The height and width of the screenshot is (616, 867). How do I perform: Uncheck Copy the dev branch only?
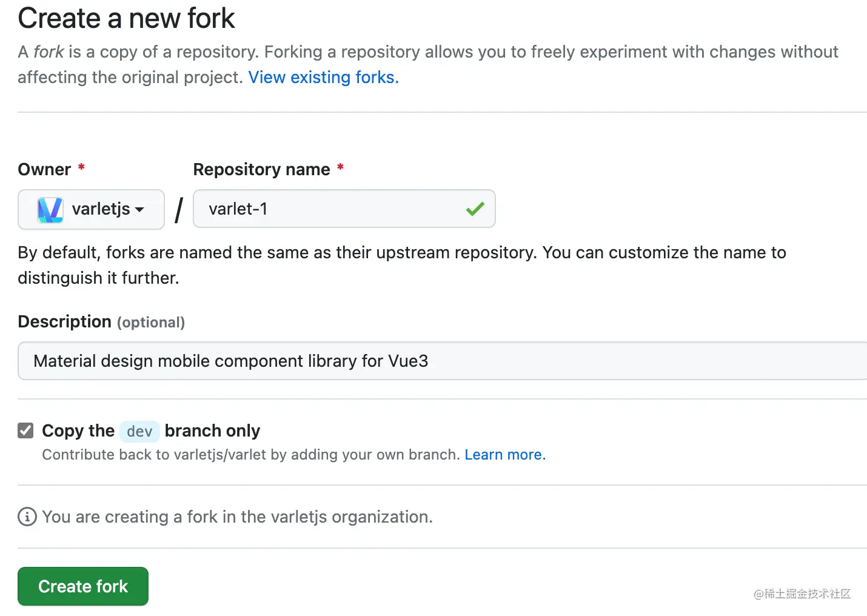pyautogui.click(x=25, y=430)
